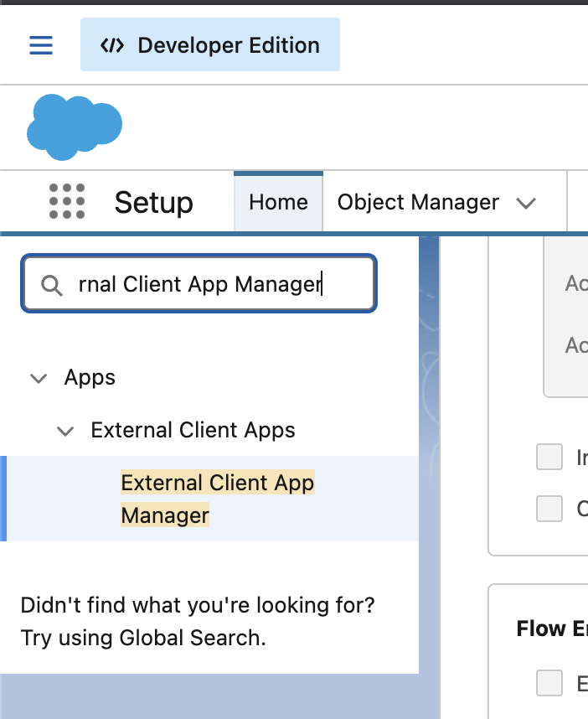Select the Apps tree node

[x=90, y=378]
